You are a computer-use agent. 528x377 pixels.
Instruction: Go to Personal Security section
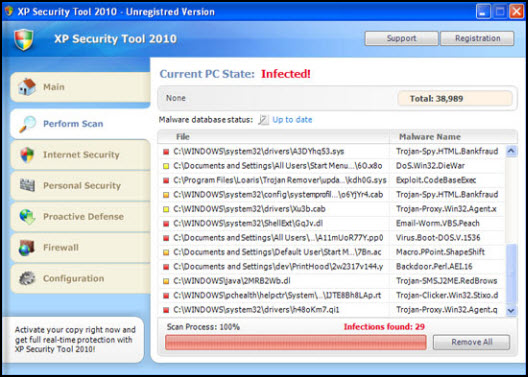(x=80, y=186)
